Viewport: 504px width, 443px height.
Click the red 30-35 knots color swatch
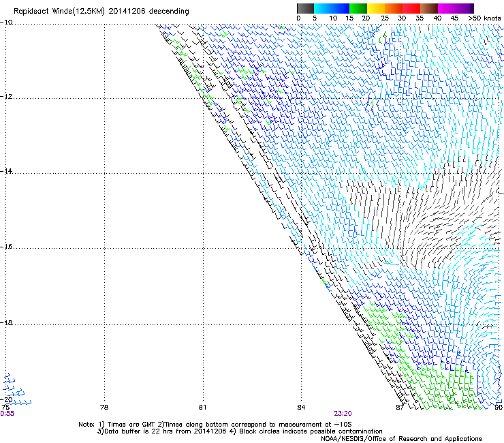[411, 8]
